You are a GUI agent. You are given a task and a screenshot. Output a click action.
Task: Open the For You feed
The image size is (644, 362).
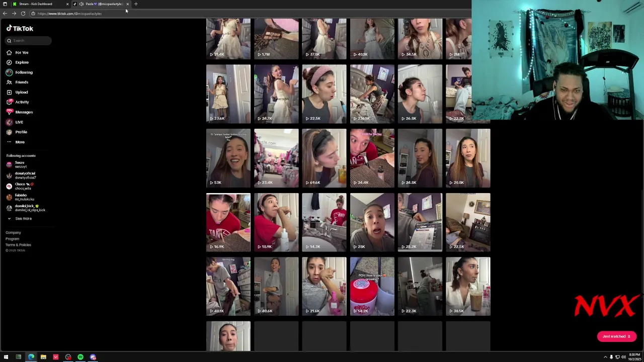(x=18, y=52)
